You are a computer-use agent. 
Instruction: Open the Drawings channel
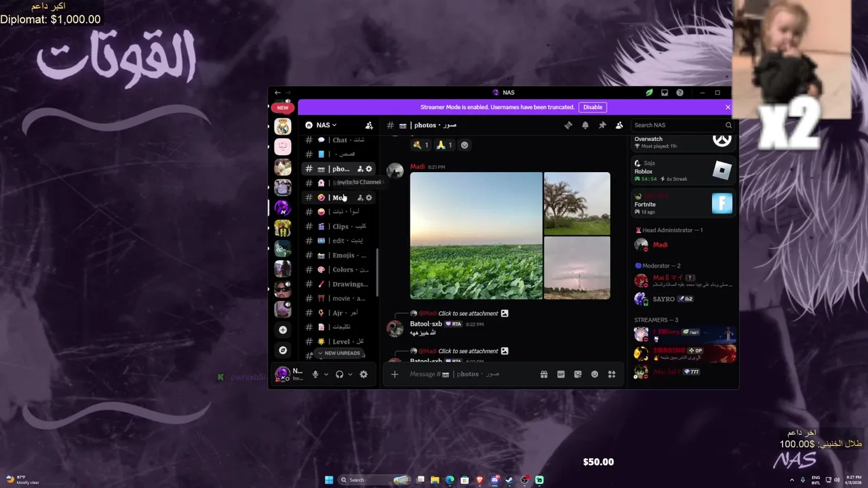(x=339, y=284)
